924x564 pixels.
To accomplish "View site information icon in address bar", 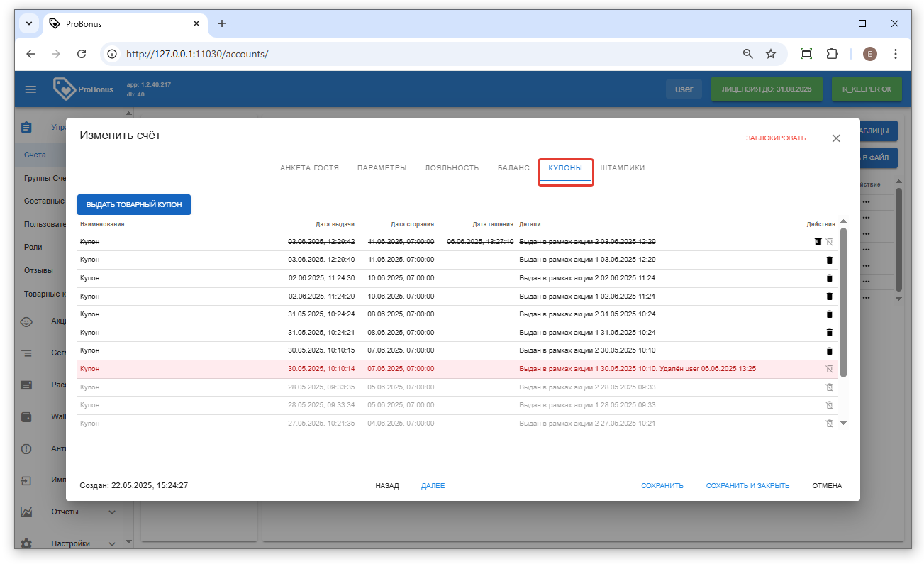I will click(x=111, y=54).
